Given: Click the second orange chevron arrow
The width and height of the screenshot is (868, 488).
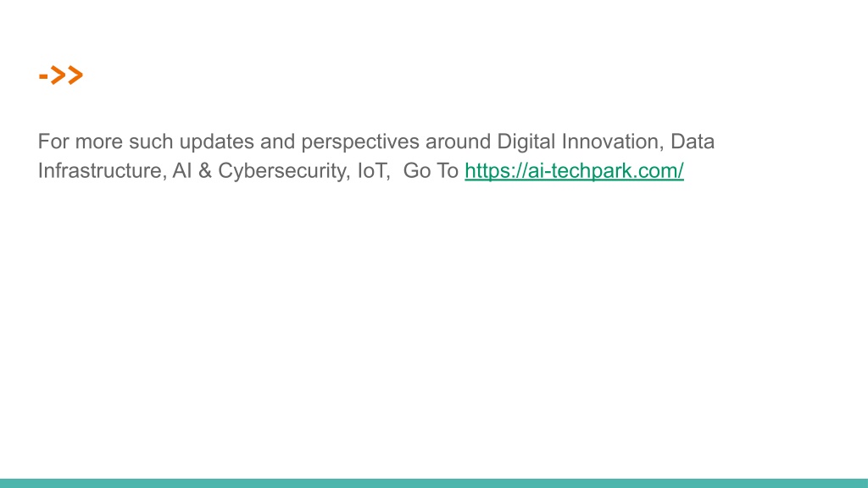Looking at the screenshot, I should coord(75,75).
